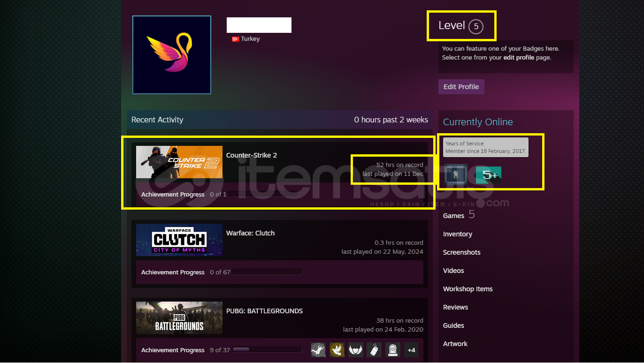Open the Counter-Strike 2 title link
This screenshot has width=644, height=363.
(252, 155)
